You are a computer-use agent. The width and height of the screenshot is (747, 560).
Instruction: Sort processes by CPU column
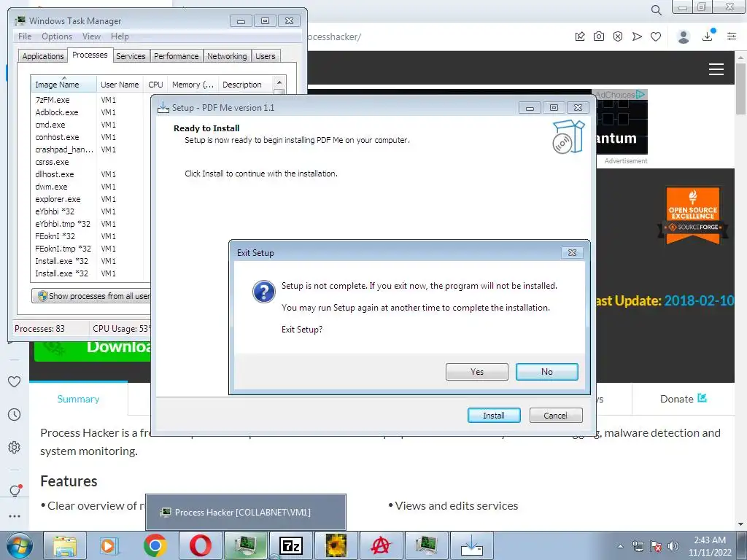coord(155,85)
